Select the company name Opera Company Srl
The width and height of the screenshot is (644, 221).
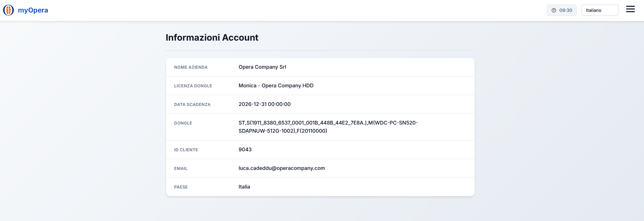[262, 67]
